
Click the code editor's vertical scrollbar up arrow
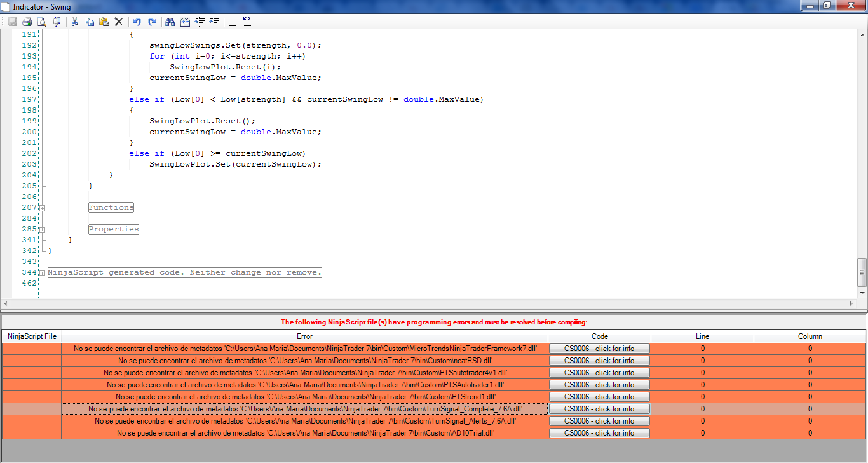point(862,34)
